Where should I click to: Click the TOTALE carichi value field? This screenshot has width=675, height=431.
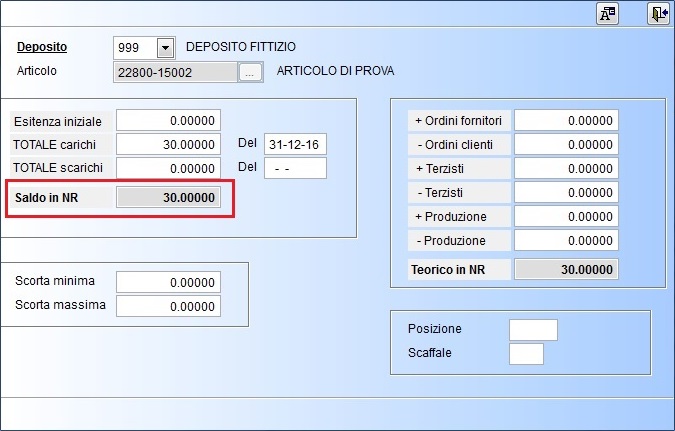click(168, 144)
